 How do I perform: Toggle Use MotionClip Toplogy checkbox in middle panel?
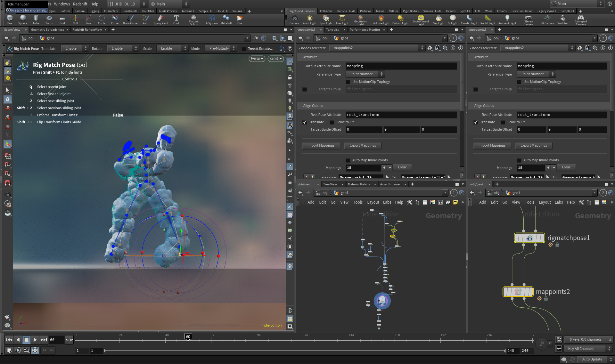[x=348, y=82]
